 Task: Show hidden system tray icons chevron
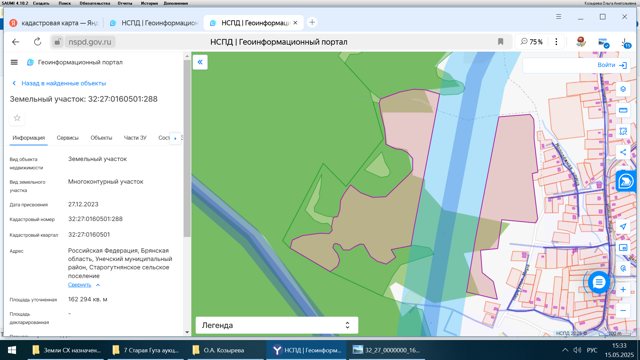[x=565, y=350]
